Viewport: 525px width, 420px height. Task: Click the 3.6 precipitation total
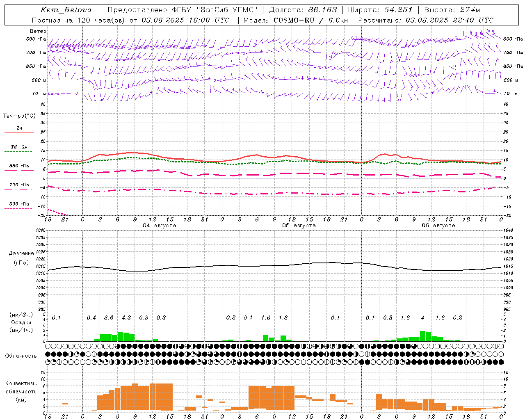[109, 317]
